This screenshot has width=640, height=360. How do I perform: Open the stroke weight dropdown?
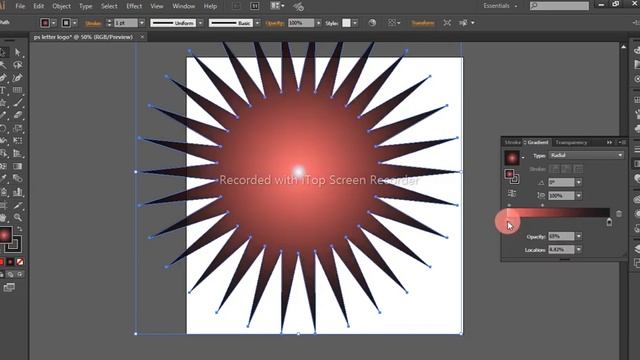click(x=142, y=23)
